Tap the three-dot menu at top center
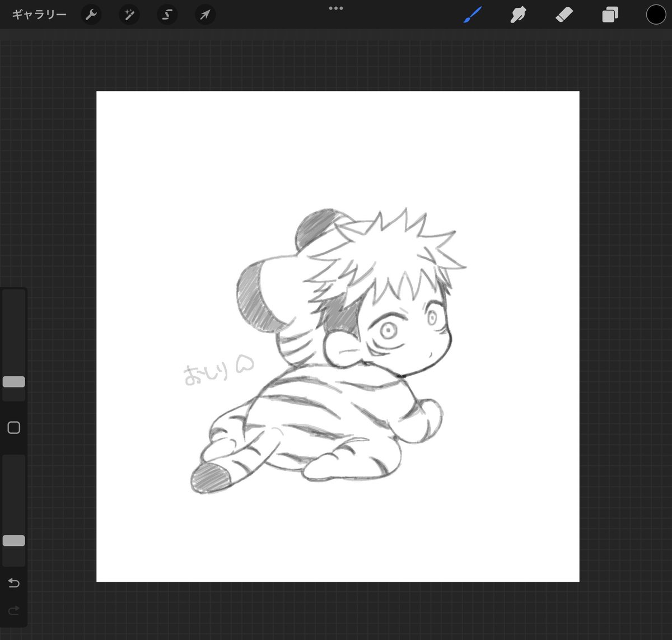 pyautogui.click(x=336, y=8)
